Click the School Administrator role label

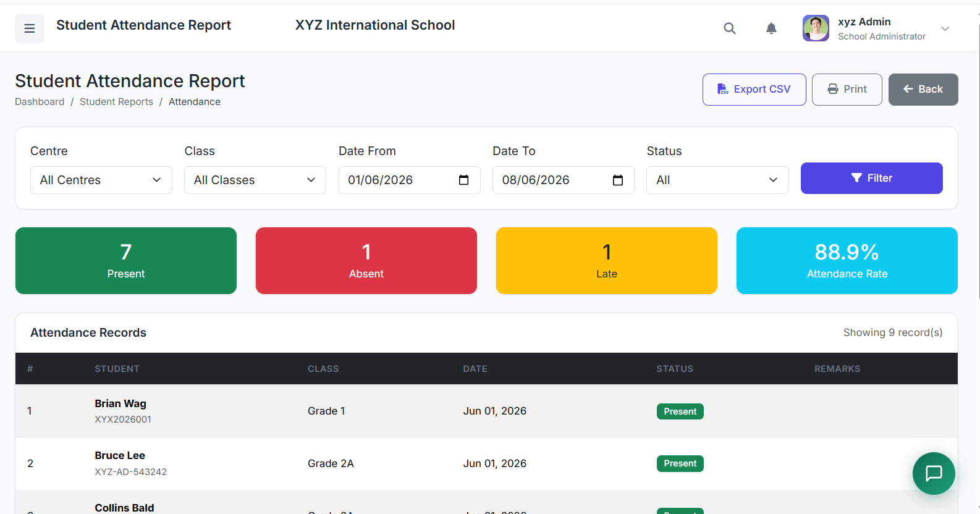pyautogui.click(x=882, y=36)
